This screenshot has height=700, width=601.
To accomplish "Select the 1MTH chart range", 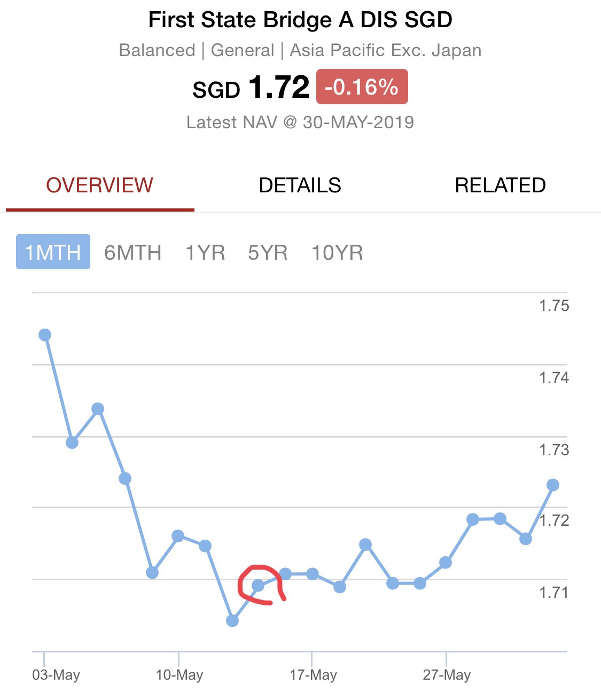I will 53,252.
